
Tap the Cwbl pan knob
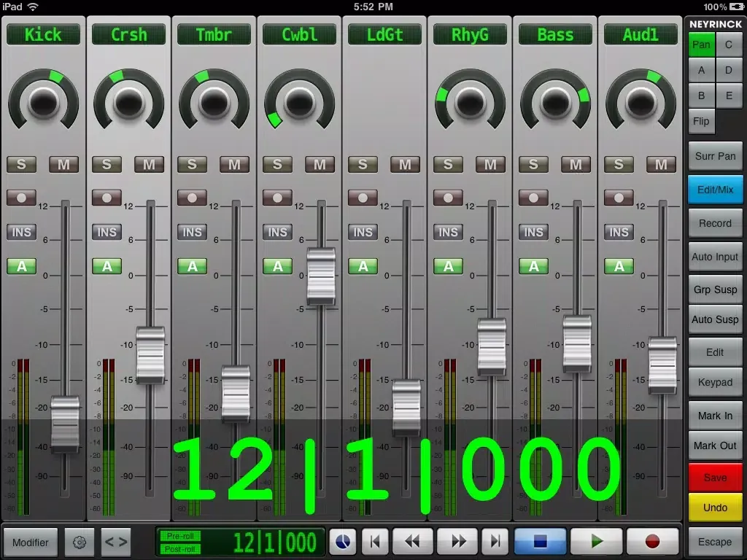coord(299,101)
